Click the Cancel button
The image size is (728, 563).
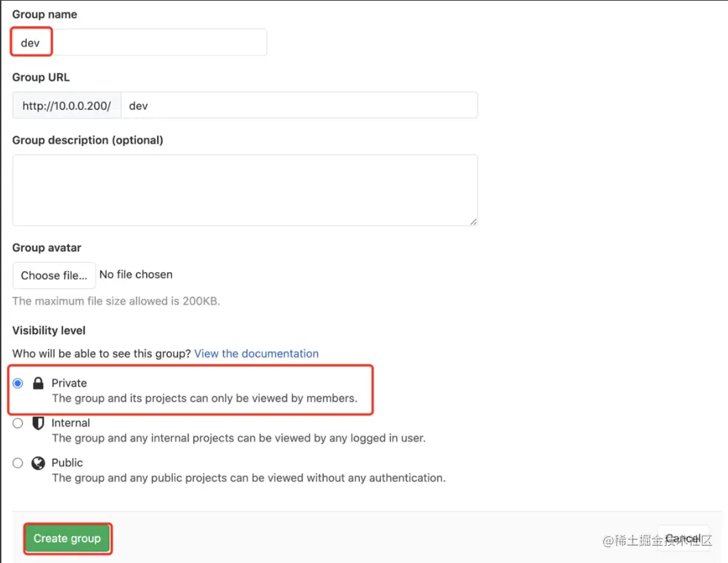683,538
